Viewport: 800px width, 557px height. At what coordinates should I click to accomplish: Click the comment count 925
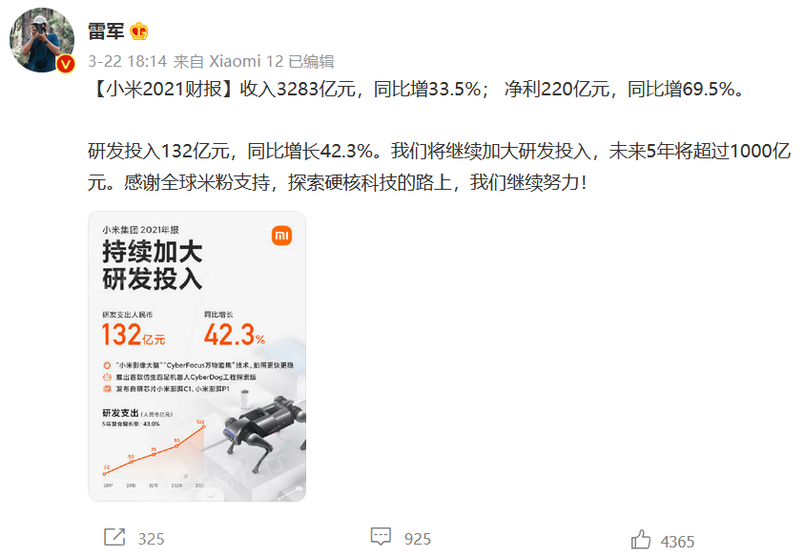[x=417, y=539]
